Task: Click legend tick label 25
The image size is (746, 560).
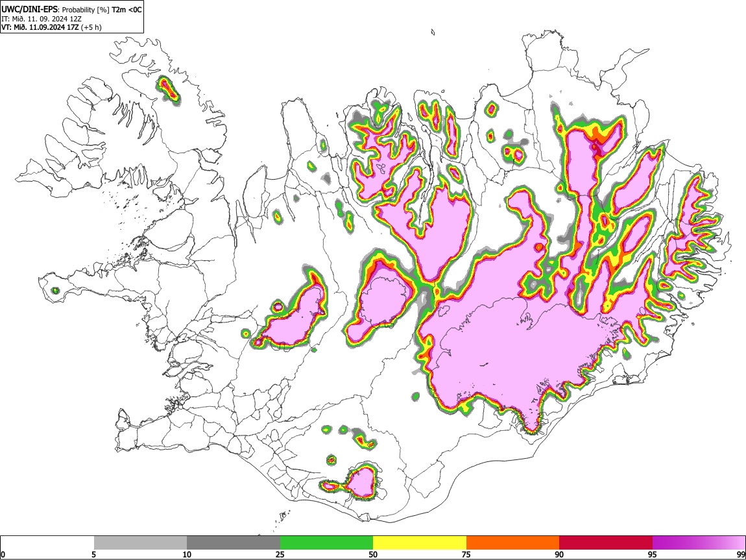Action: tap(280, 554)
